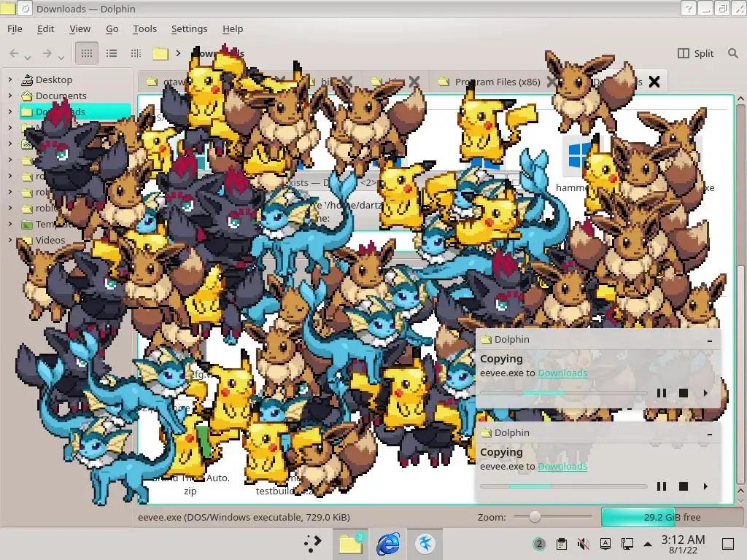This screenshot has height=560, width=747.
Task: Select the Grand Theft Auto zip file
Action: click(x=190, y=484)
